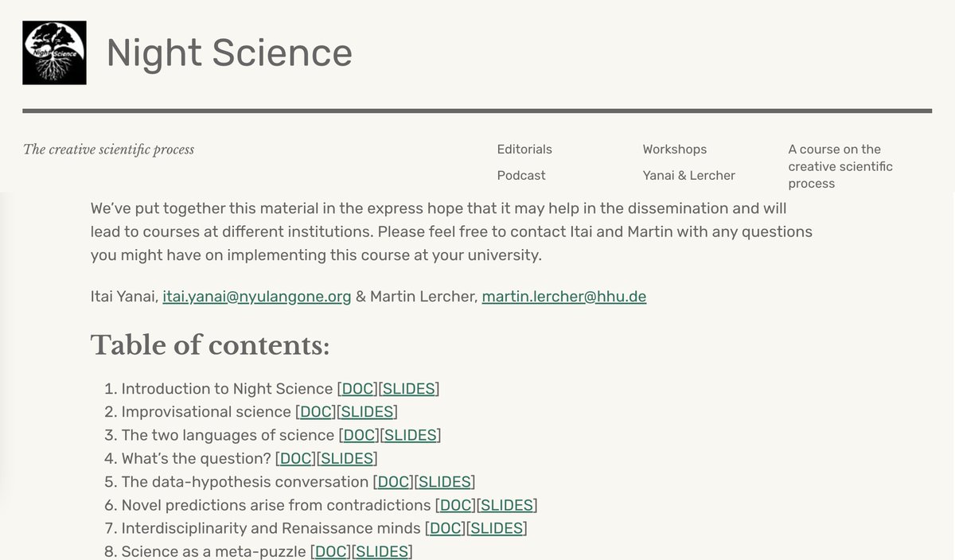The height and width of the screenshot is (560, 955).
Task: Open DOC for Improvisational science
Action: [x=316, y=412]
